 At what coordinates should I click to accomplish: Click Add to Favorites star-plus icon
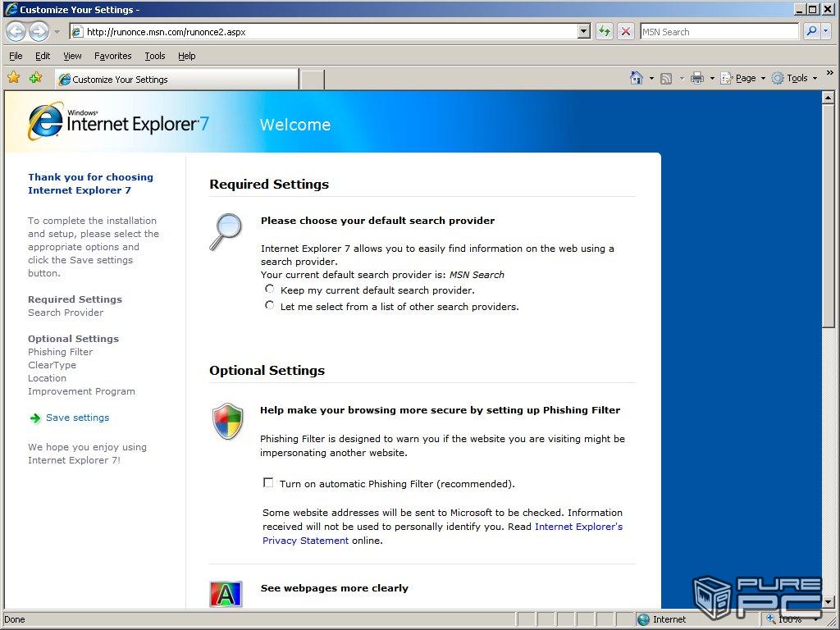(x=36, y=78)
